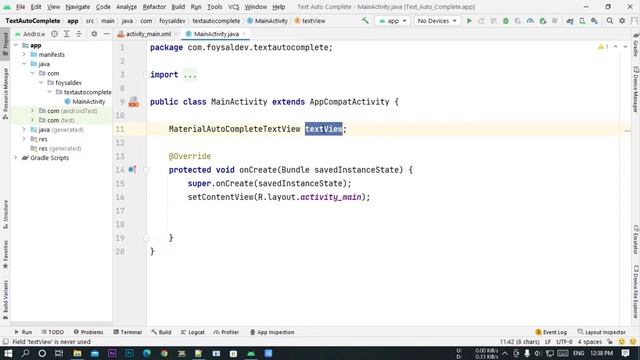This screenshot has width=640, height=360.
Task: Click MainActivity breadcrumb in navigation bar
Action: [x=267, y=21]
